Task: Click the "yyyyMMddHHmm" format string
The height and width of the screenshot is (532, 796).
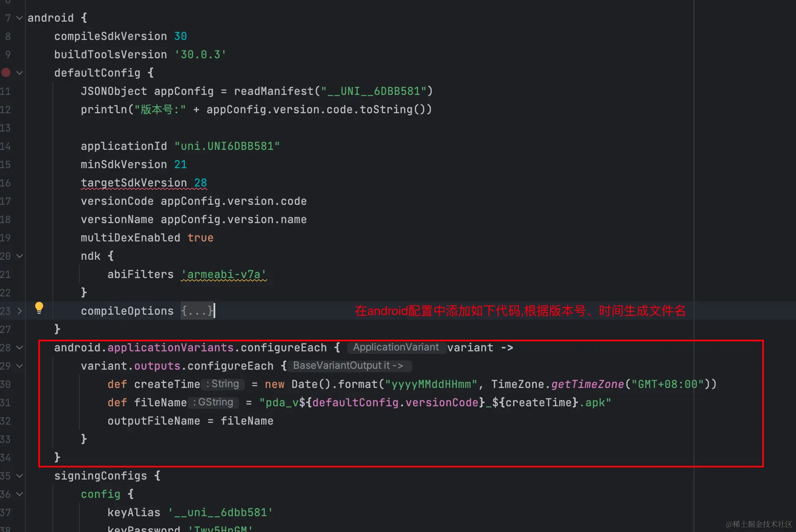Action: click(x=431, y=384)
